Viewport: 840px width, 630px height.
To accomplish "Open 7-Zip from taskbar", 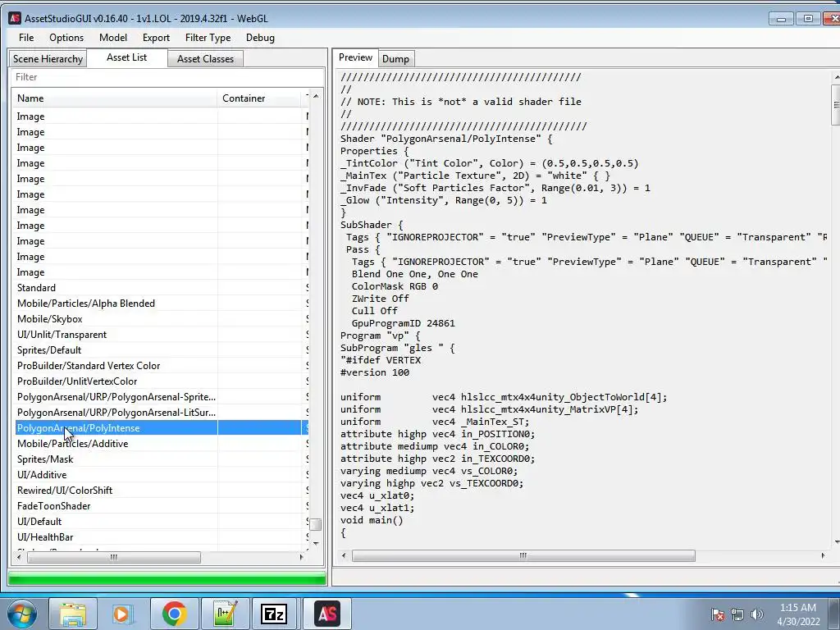I will 274,614.
